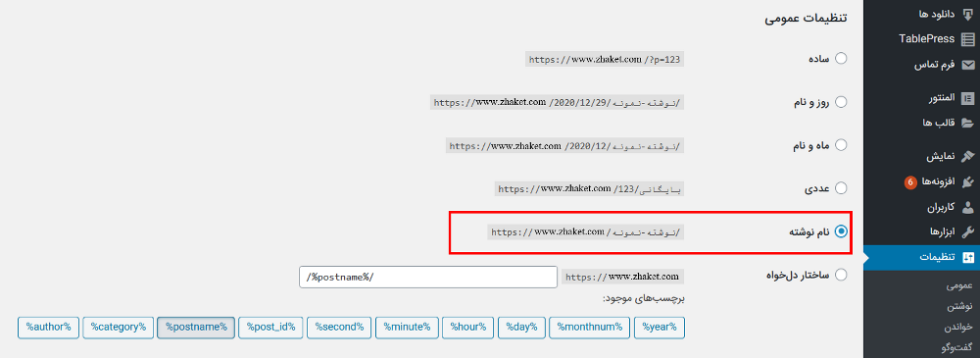980x358 pixels.
Task: Click the 2020/12/29 day-and-name URL example
Action: coord(557,103)
